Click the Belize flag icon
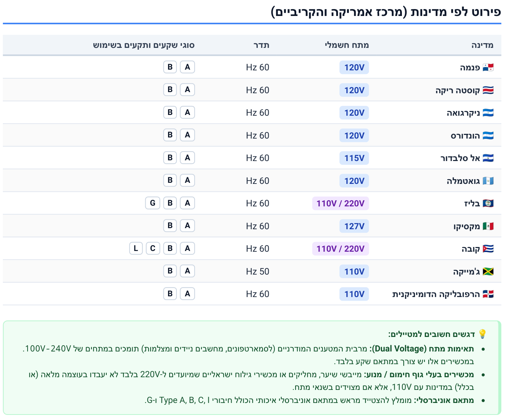Screen dimensions: 505x420 pos(488,203)
